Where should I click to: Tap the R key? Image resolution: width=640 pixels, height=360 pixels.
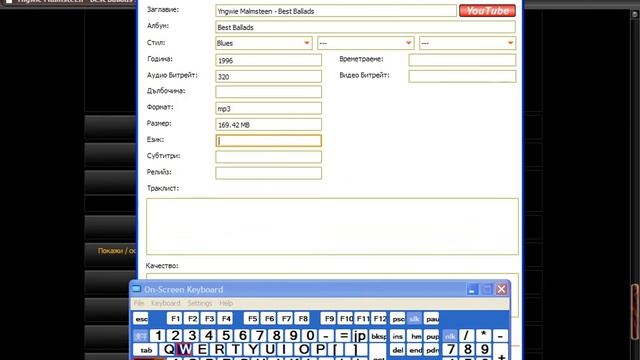click(219, 350)
